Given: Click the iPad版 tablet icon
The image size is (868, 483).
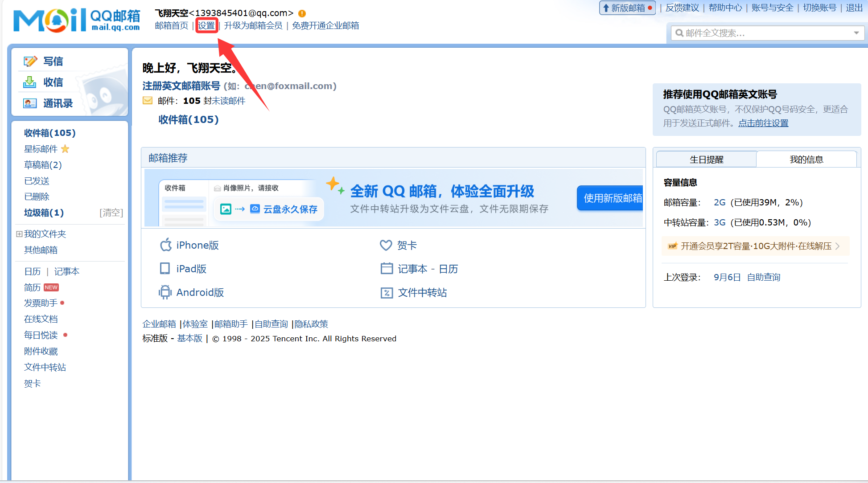Looking at the screenshot, I should pos(165,269).
